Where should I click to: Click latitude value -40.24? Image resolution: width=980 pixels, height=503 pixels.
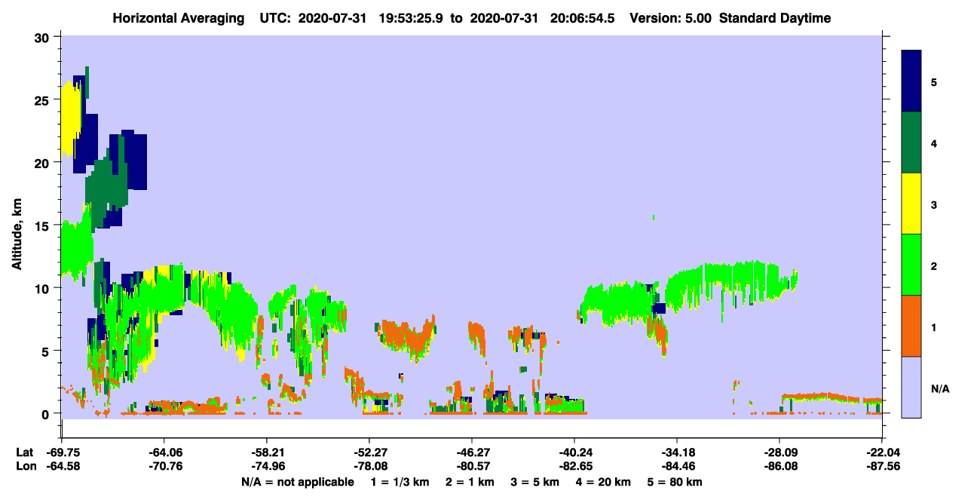pyautogui.click(x=574, y=452)
